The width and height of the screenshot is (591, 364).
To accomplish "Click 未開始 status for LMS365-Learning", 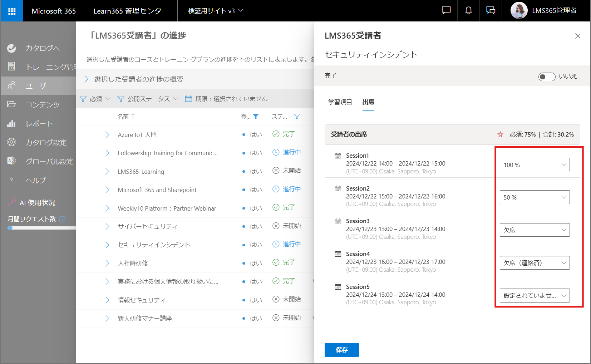I will click(x=287, y=171).
